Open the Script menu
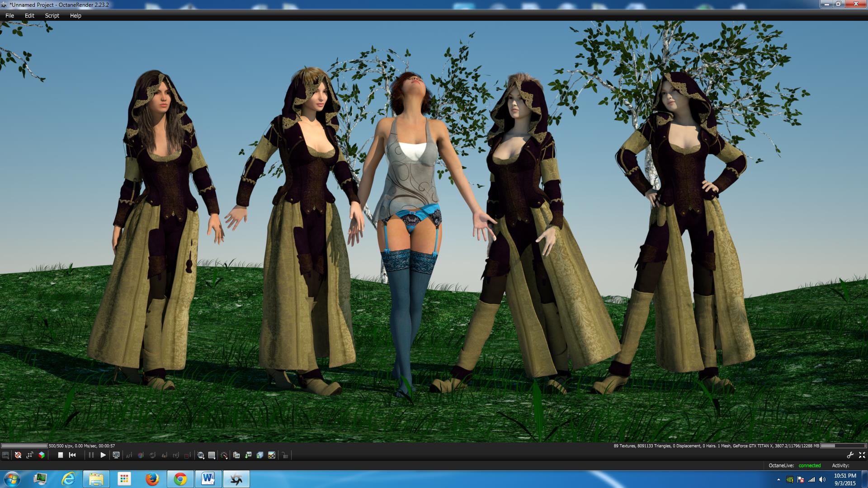This screenshot has width=868, height=488. pos(52,15)
